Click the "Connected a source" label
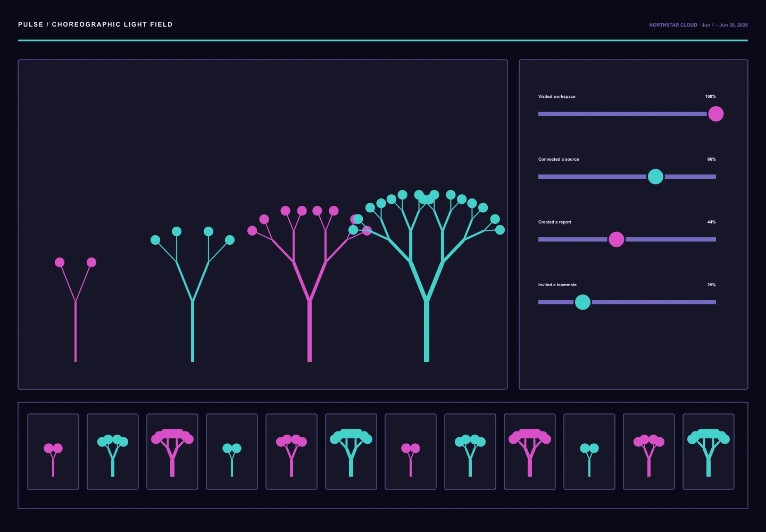Screen dimensions: 766x532 (x=559, y=159)
